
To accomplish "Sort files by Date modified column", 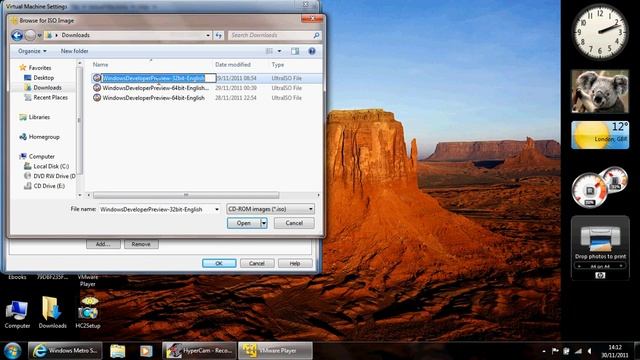I will coord(233,64).
